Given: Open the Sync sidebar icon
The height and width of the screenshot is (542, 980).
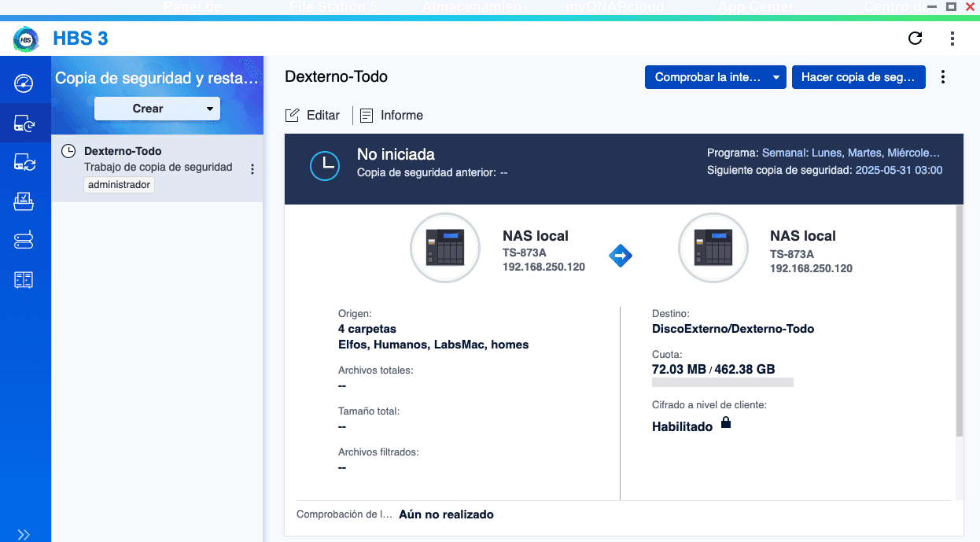Looking at the screenshot, I should tap(24, 162).
